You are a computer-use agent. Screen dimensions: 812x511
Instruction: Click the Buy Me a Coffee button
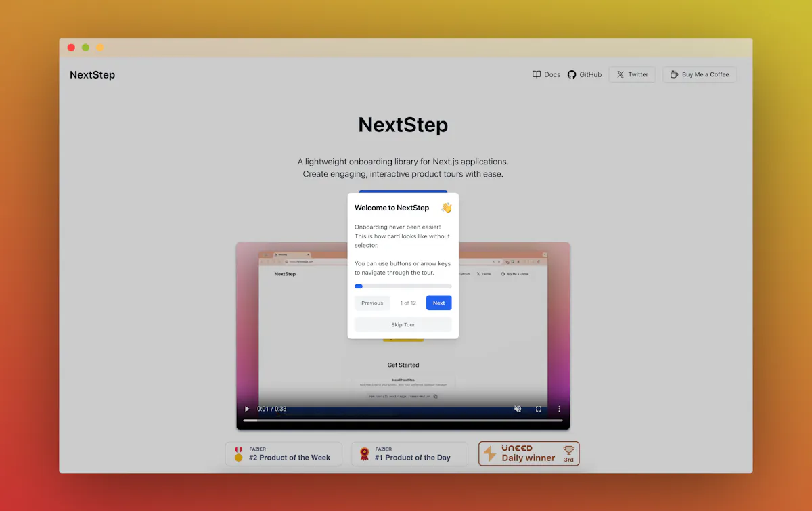click(699, 74)
